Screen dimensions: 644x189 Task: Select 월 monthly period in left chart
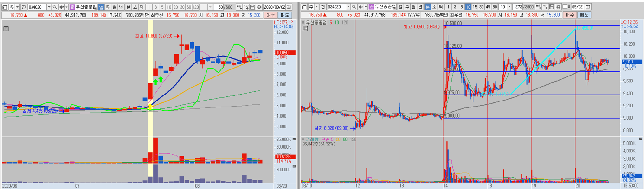114,7
